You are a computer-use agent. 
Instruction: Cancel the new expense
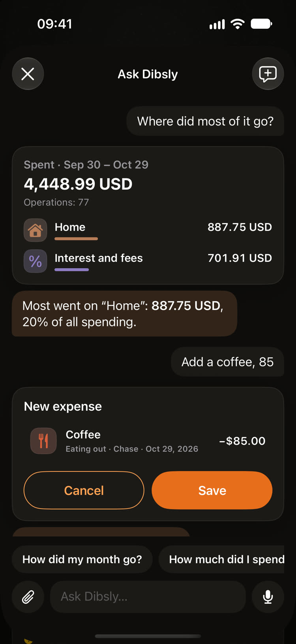pyautogui.click(x=84, y=490)
